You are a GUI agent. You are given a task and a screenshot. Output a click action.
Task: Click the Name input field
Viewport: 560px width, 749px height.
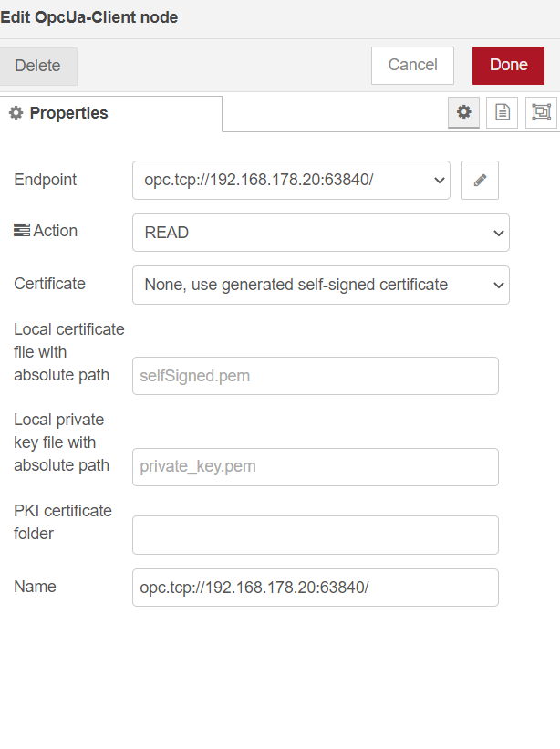coord(315,588)
